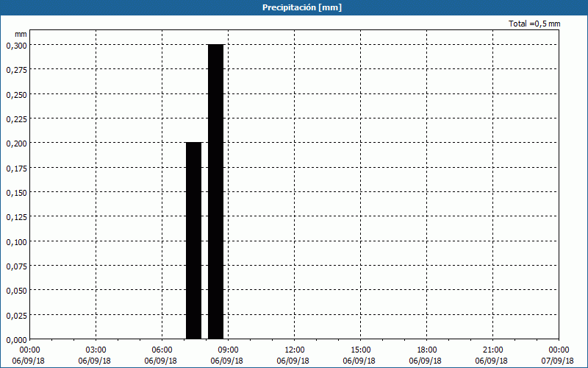Select the 0,200 mm precipitation bar
This screenshot has height=368, width=588.
coord(194,241)
